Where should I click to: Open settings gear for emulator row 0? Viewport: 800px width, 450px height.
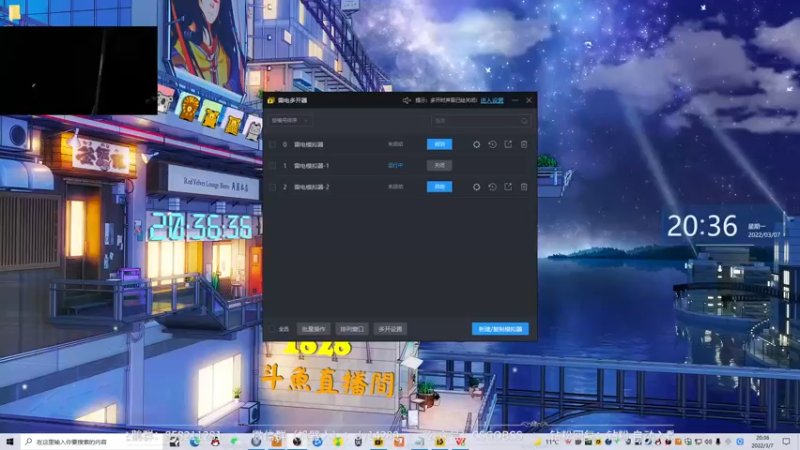476,144
